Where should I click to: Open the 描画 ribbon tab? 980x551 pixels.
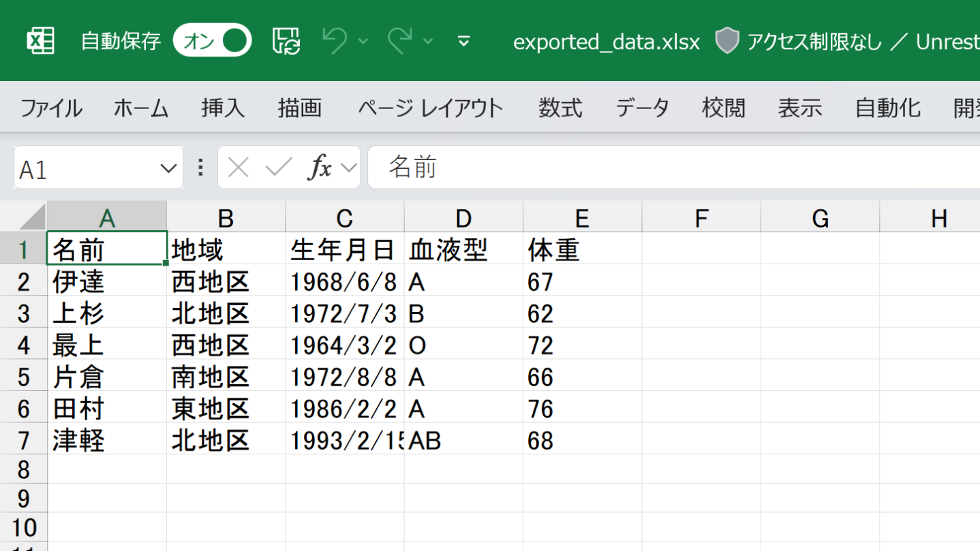tap(300, 108)
